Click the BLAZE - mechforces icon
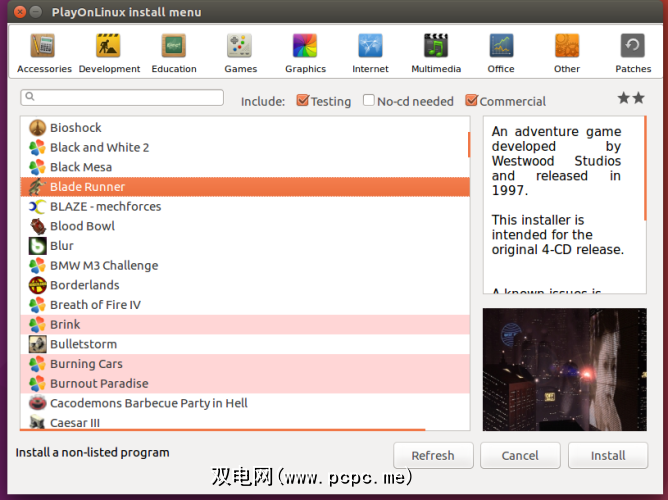 point(37,207)
